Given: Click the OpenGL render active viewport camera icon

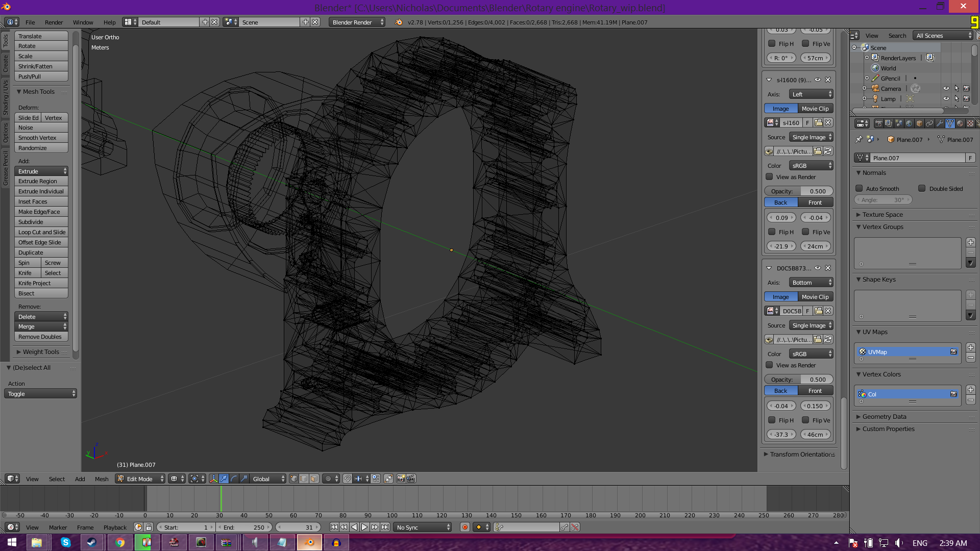Looking at the screenshot, I should coord(401,479).
